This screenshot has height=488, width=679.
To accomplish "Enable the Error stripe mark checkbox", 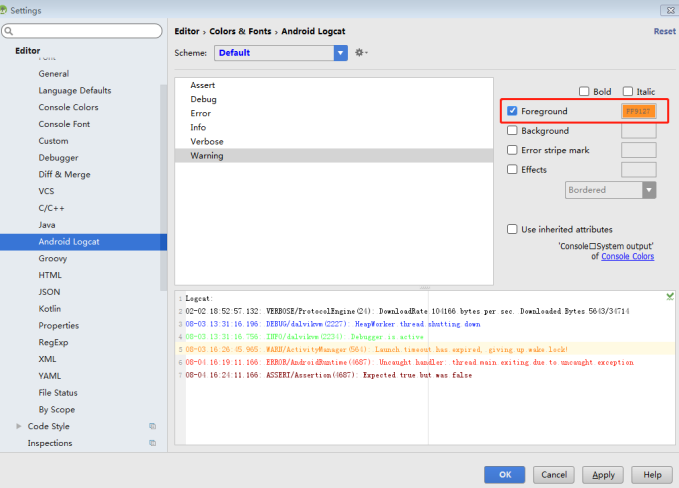I will click(x=512, y=150).
